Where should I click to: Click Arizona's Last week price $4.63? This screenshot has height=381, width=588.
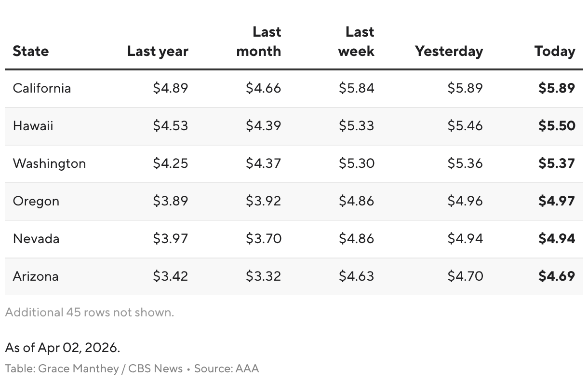357,276
